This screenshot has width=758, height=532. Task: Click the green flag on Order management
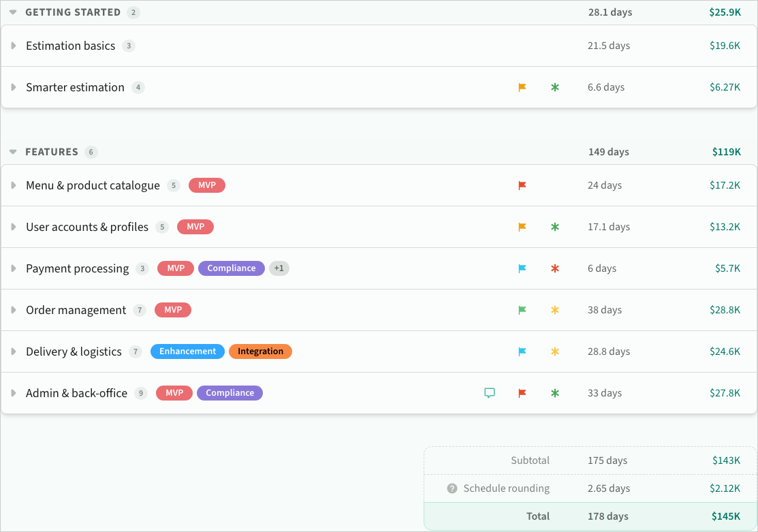[x=522, y=310]
